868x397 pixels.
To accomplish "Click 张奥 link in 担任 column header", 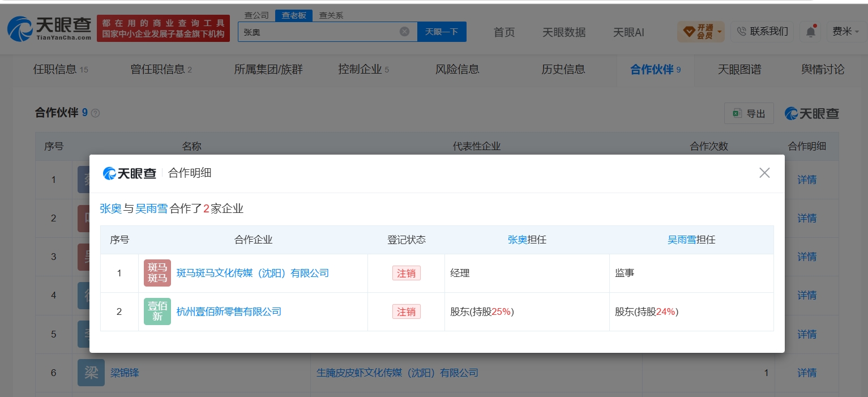I will 518,240.
